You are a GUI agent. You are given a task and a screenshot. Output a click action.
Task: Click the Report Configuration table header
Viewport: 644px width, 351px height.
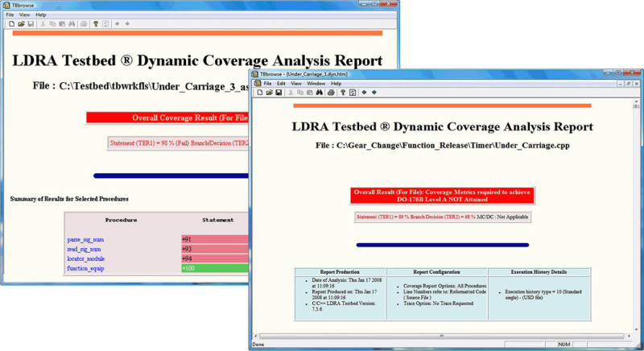[x=436, y=272]
